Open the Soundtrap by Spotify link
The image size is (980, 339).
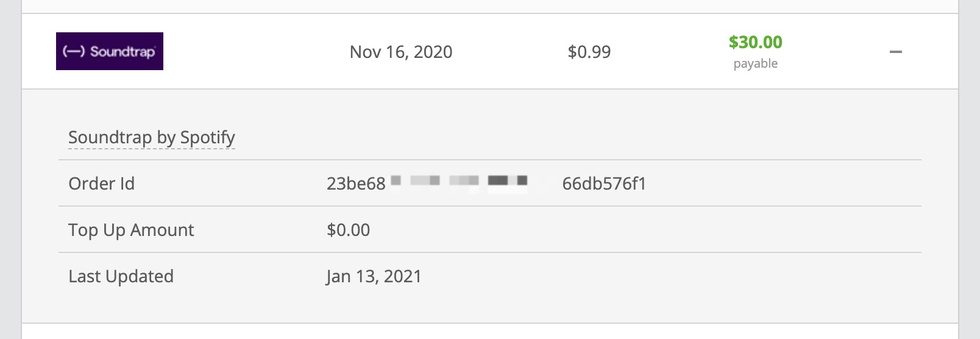point(152,138)
